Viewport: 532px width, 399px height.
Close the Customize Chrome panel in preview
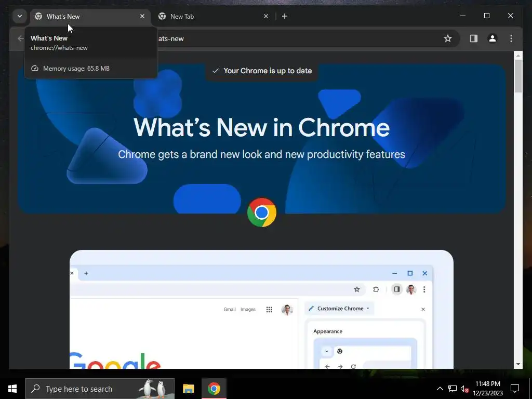(423, 309)
